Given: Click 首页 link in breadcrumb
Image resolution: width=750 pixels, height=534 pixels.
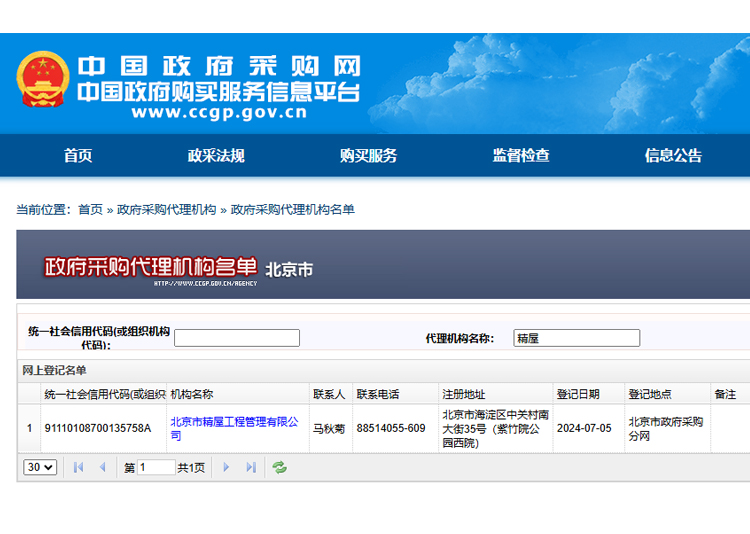Looking at the screenshot, I should [x=90, y=210].
